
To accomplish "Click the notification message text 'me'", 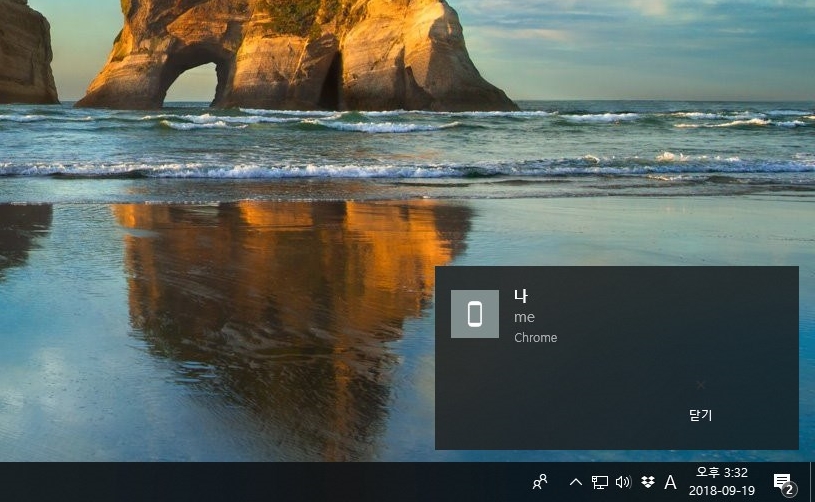I will [524, 317].
